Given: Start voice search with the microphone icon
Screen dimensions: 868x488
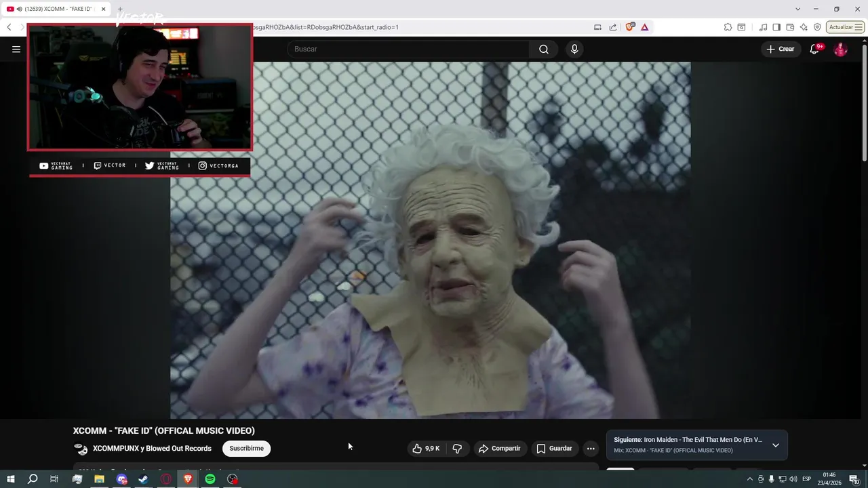Looking at the screenshot, I should tap(574, 49).
